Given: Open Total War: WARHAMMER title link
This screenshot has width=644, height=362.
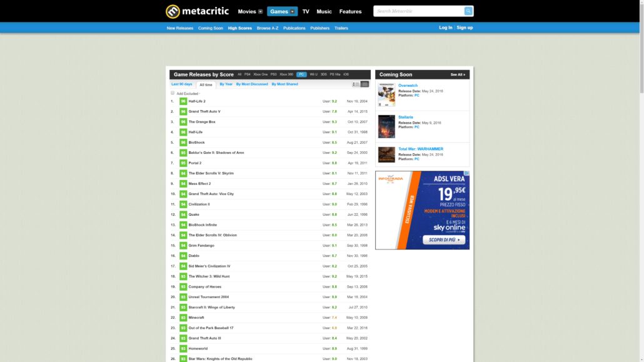Looking at the screenshot, I should click(421, 149).
